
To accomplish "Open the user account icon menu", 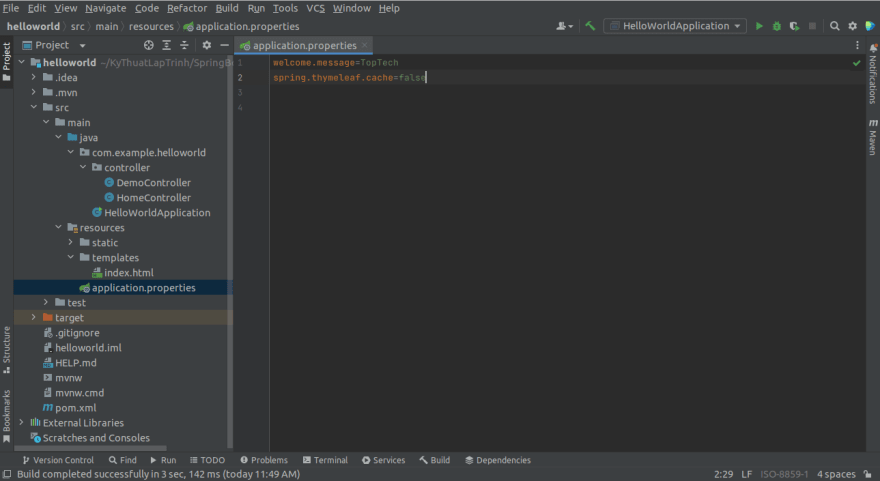I will [564, 26].
